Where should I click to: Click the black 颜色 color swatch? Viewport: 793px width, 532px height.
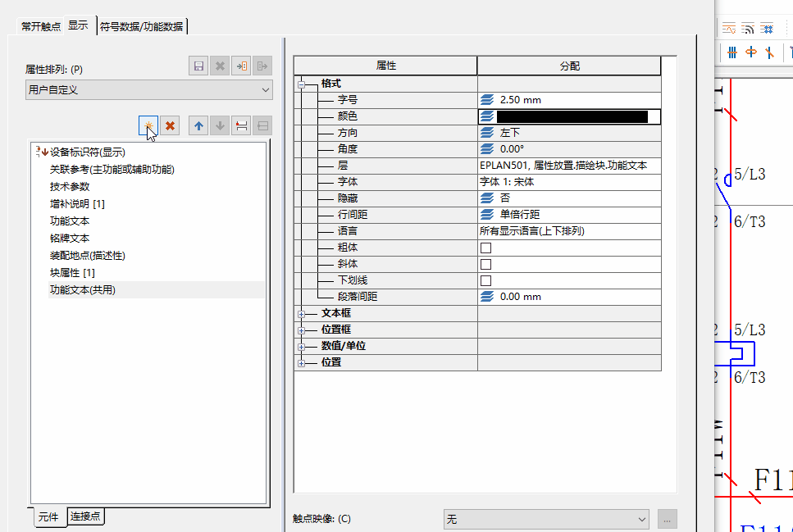(x=572, y=116)
